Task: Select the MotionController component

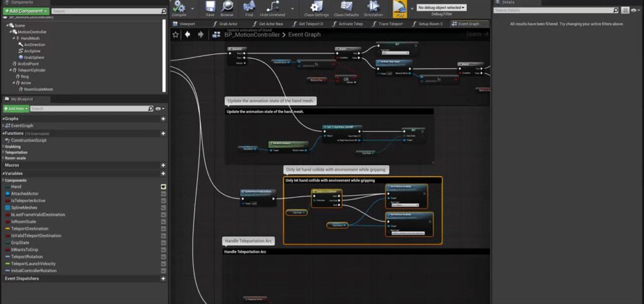Action: pyautogui.click(x=32, y=32)
